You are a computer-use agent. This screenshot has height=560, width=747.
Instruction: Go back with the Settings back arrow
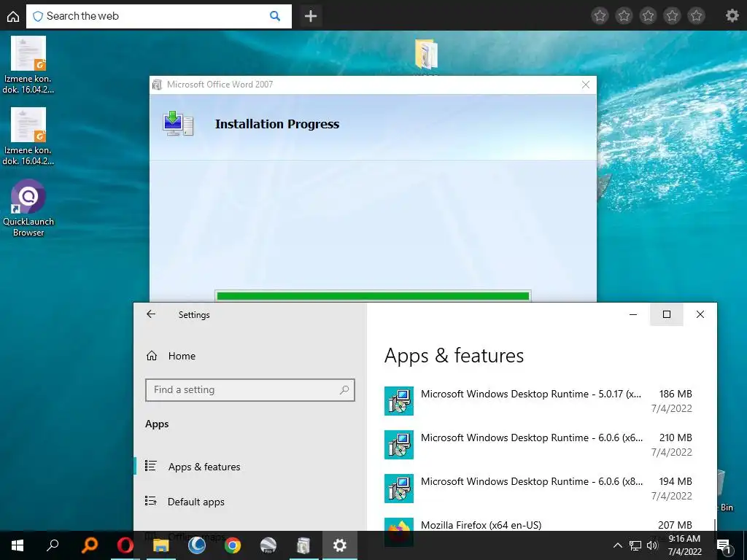coord(151,314)
